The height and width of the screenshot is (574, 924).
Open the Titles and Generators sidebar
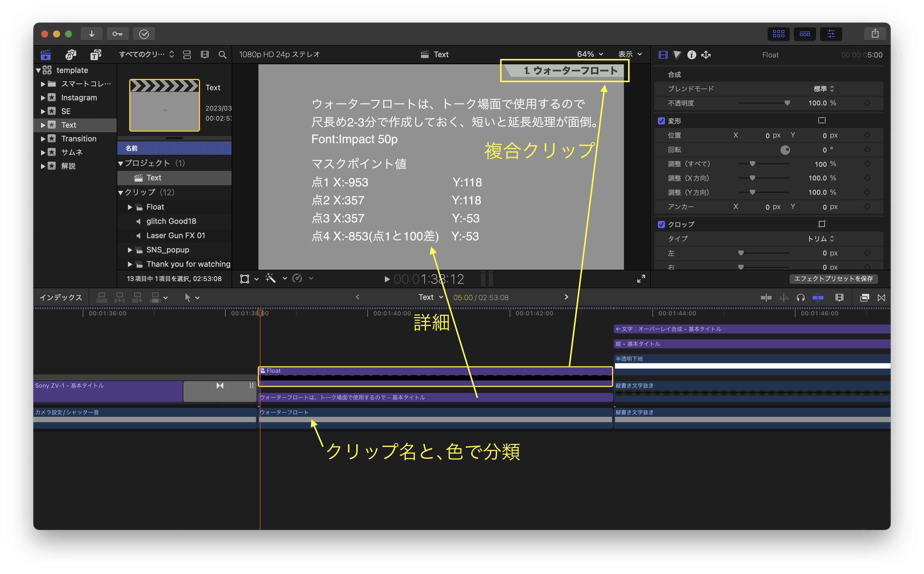point(96,55)
